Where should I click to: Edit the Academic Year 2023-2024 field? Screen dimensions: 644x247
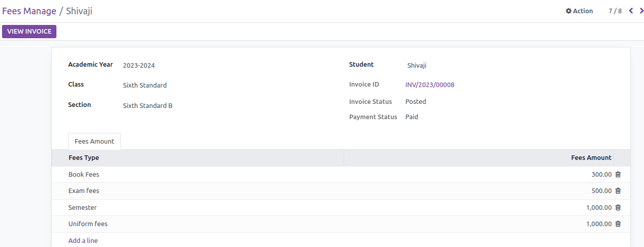pyautogui.click(x=139, y=66)
